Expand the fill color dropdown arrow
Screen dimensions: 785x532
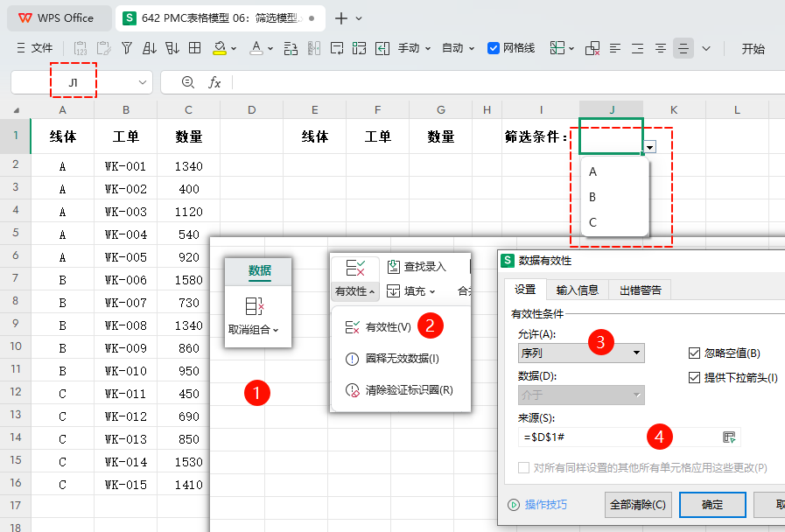click(x=234, y=48)
